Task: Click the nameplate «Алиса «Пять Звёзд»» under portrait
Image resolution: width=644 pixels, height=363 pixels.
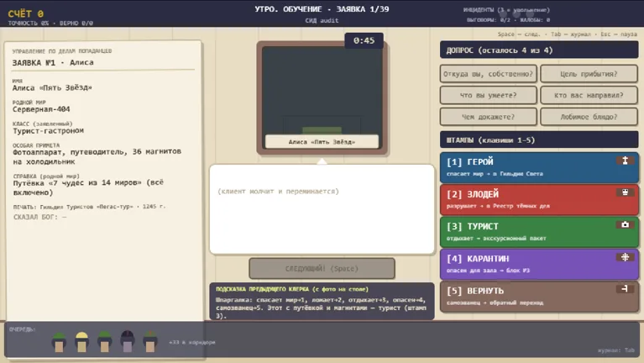Action: (322, 142)
